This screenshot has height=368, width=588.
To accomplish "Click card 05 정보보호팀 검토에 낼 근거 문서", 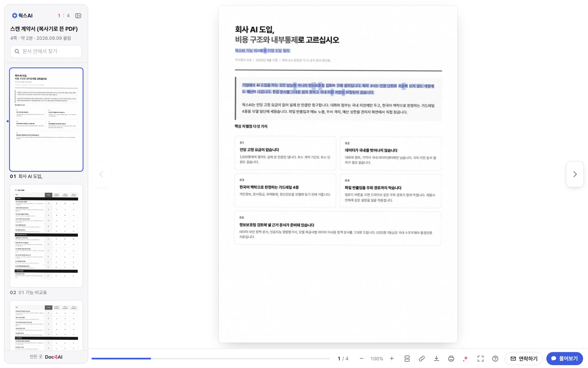I will coord(338,228).
